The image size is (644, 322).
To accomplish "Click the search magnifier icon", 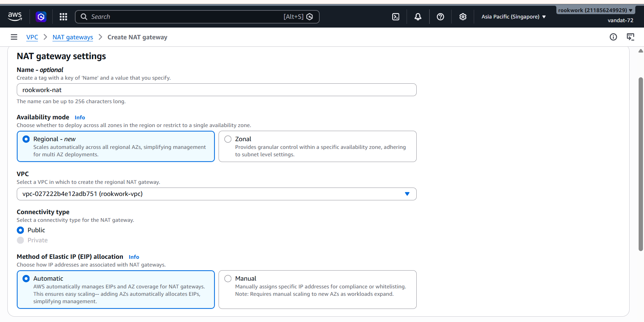I will point(84,16).
